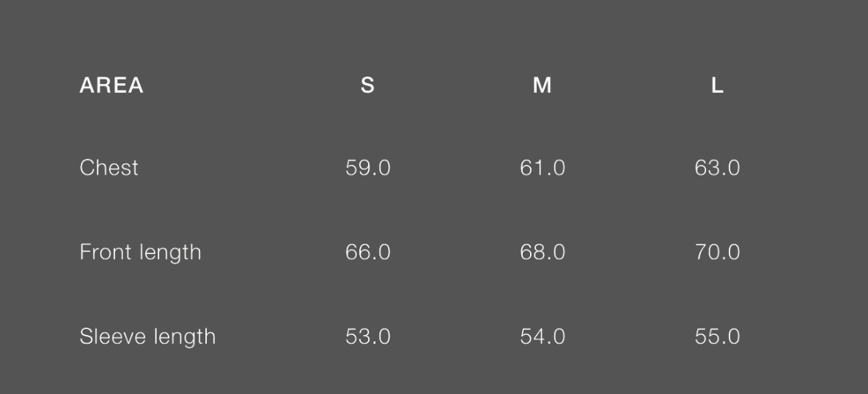Viewport: 868px width, 394px height.
Task: Click the Front length value 70.0
Action: tap(717, 253)
